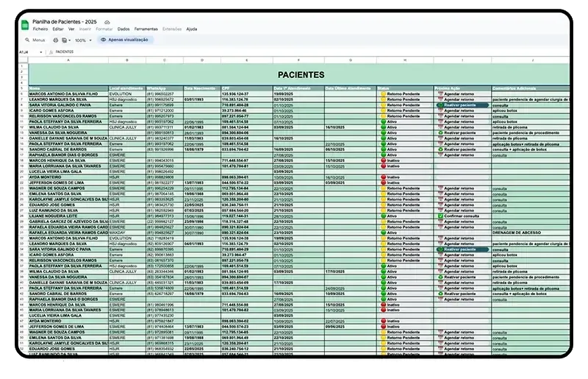The width and height of the screenshot is (588, 379).
Task: Click recycle icon of Reativar paciente row 13
Action: [440, 133]
